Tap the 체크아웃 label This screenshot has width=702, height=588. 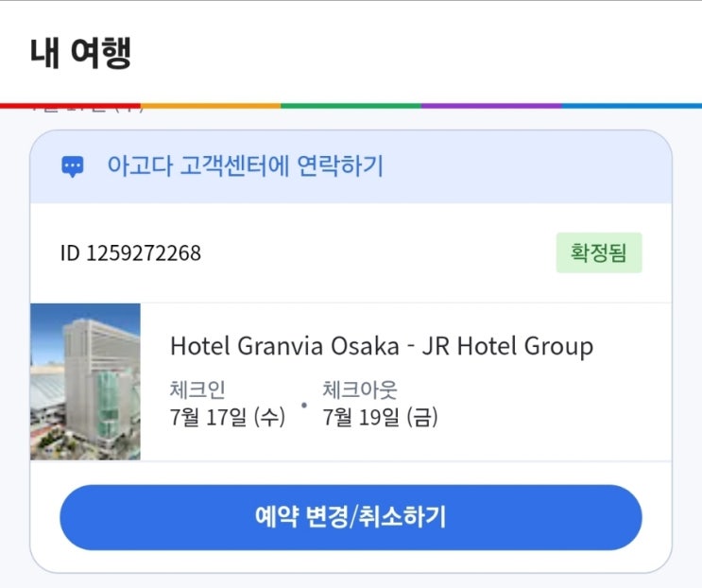[360, 389]
